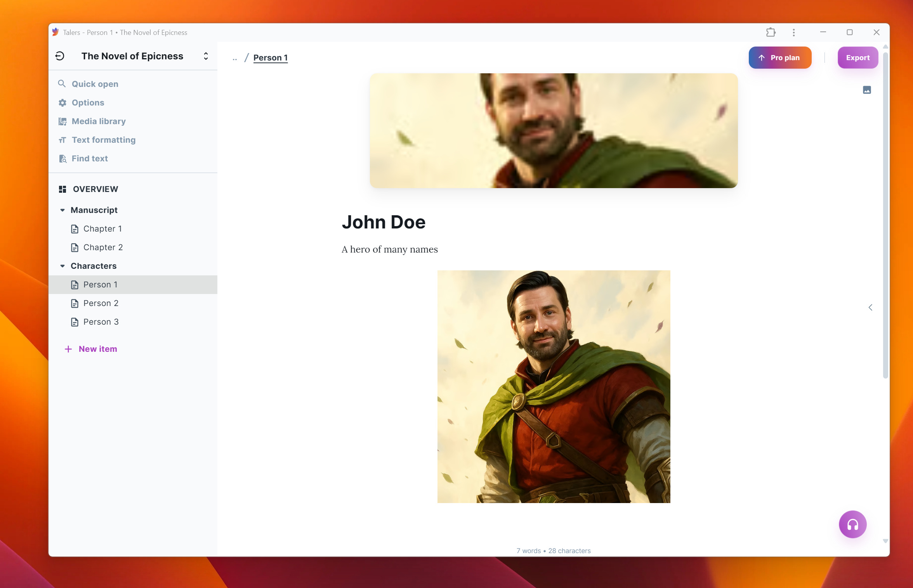
Task: Click the arrow icon on Pro plan button
Action: (x=762, y=57)
